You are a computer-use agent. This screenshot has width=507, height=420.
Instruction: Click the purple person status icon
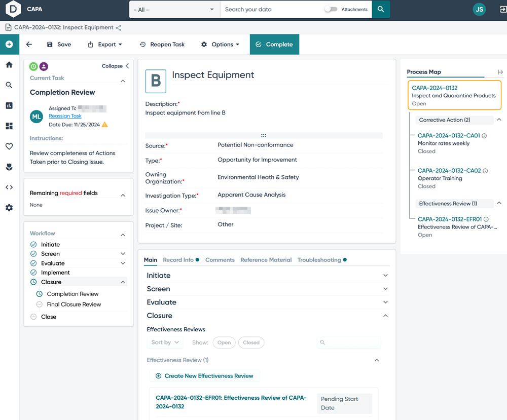(44, 66)
